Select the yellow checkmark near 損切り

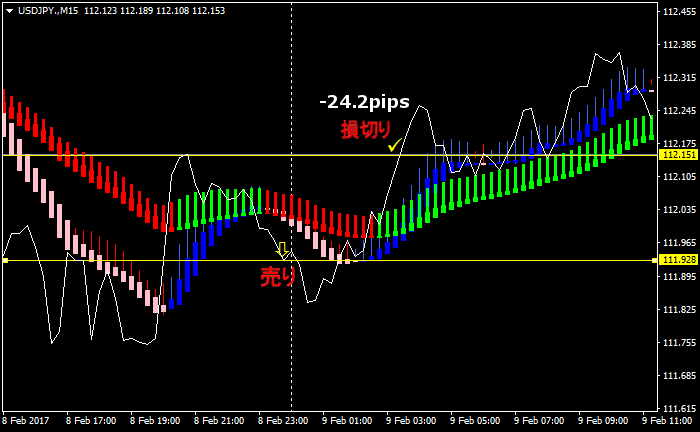pyautogui.click(x=395, y=145)
